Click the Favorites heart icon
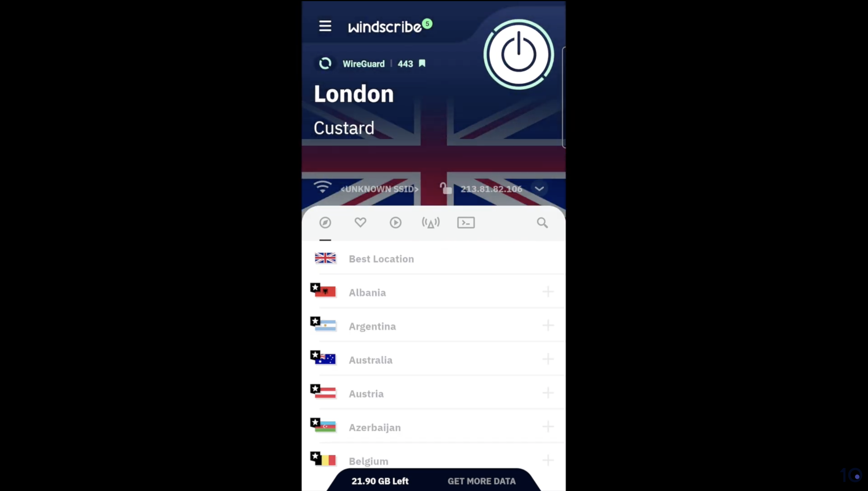Screen dimensions: 868x491 click(360, 222)
